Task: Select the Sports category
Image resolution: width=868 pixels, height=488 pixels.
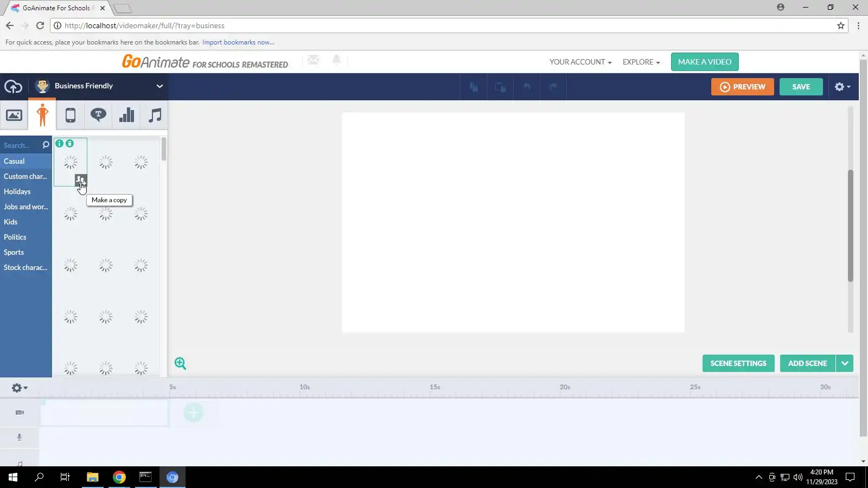Action: [26, 252]
